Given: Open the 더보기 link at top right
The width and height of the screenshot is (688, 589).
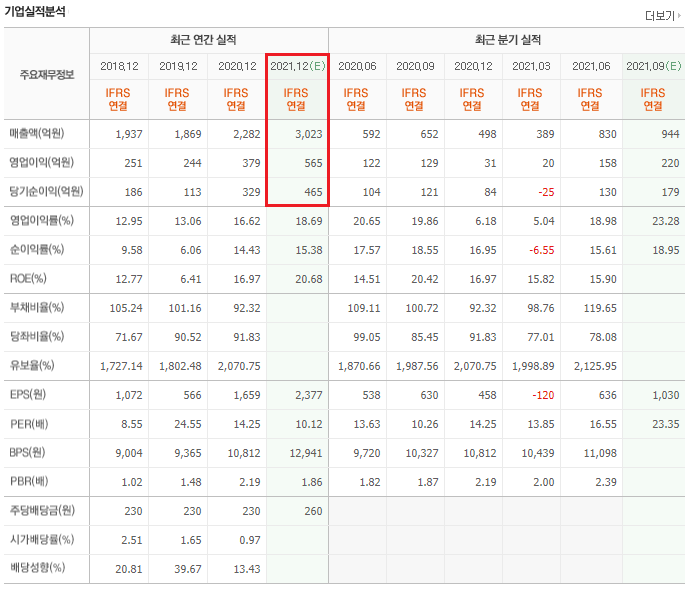Looking at the screenshot, I should point(659,16).
